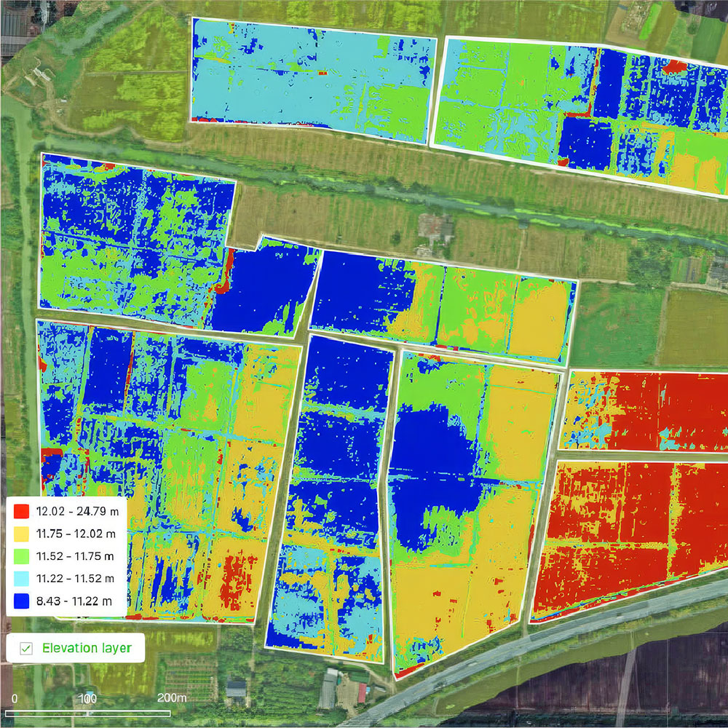Click the 'Elevation layer' text label
The width and height of the screenshot is (728, 728).
click(87, 648)
